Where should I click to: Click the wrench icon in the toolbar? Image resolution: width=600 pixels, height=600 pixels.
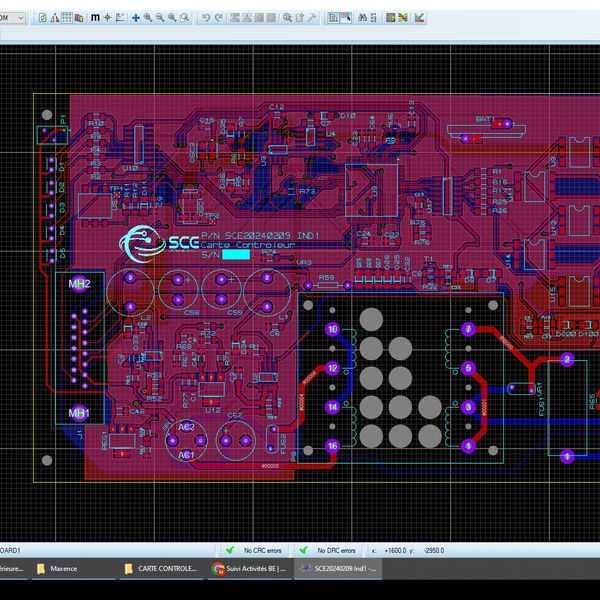[312, 17]
